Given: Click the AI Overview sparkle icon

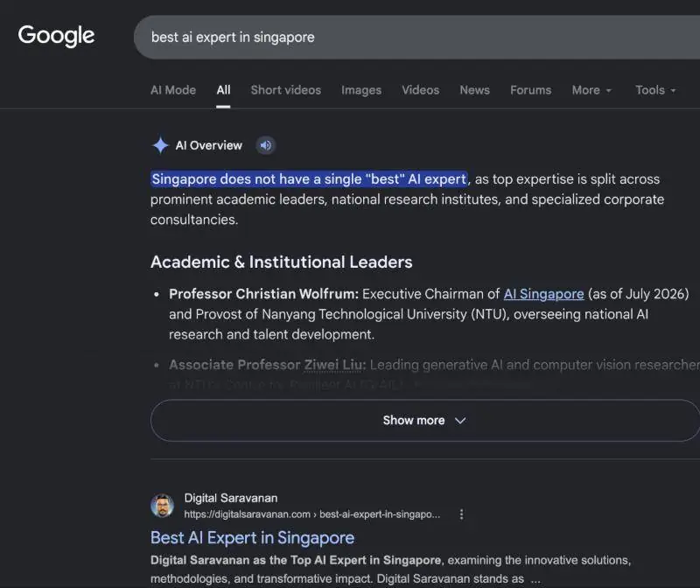Looking at the screenshot, I should coord(160,145).
